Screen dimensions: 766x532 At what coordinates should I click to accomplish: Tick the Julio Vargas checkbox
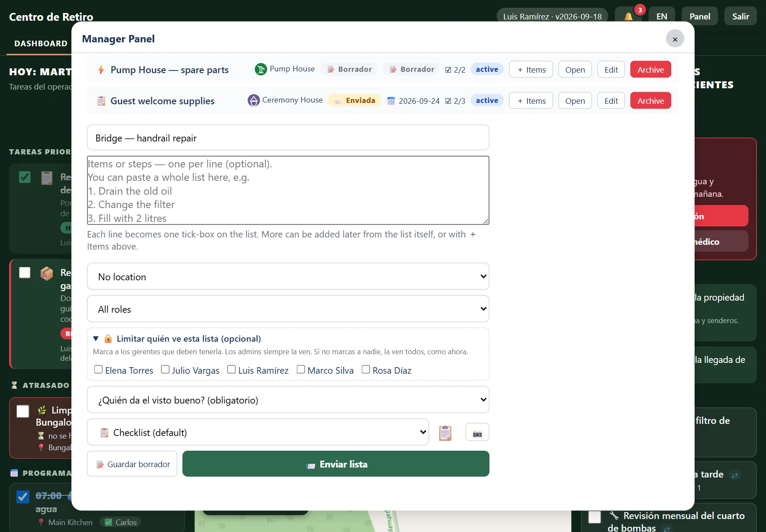[165, 369]
